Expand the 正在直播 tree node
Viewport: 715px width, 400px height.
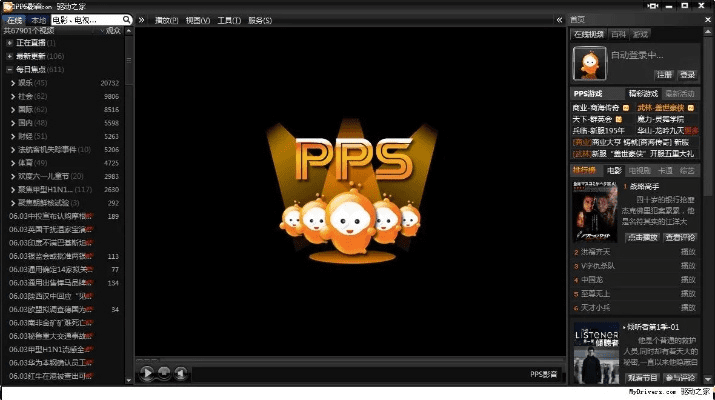(10, 43)
